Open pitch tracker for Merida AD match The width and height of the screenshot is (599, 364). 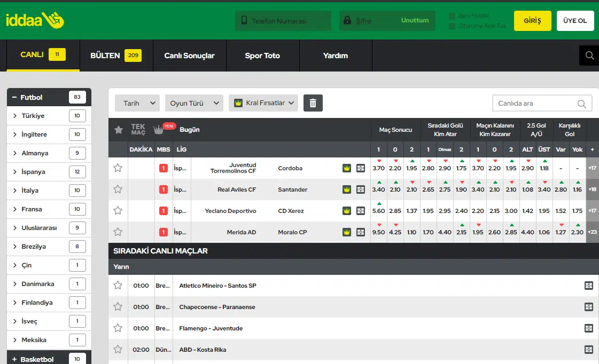click(x=360, y=232)
